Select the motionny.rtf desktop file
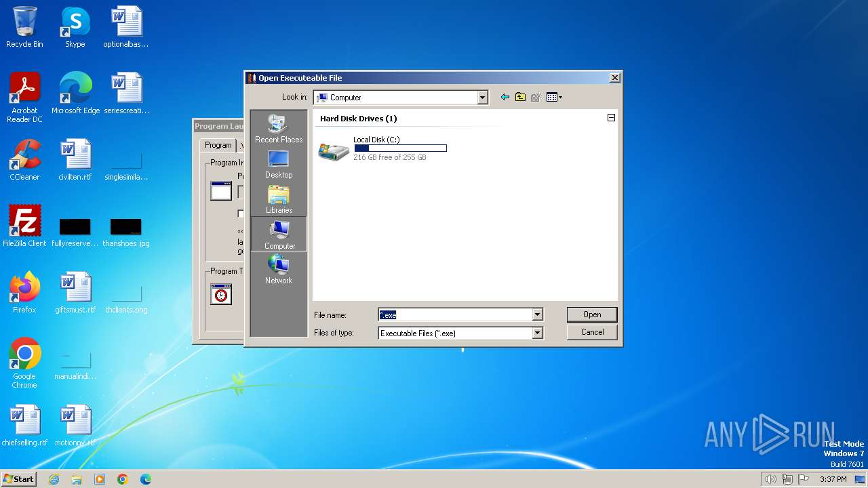Image resolution: width=868 pixels, height=488 pixels. [75, 426]
